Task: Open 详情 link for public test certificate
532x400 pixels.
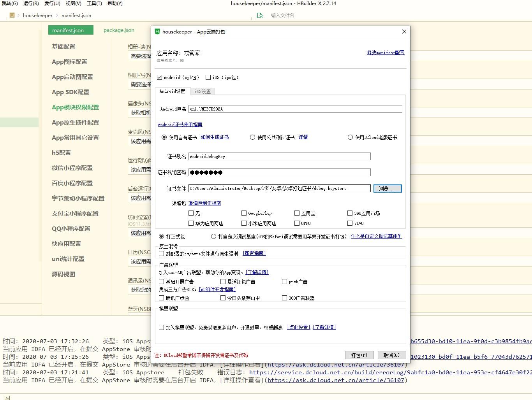Action: (303, 137)
